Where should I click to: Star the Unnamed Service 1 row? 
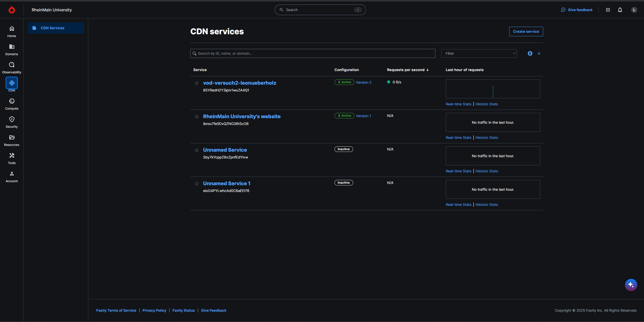click(197, 184)
